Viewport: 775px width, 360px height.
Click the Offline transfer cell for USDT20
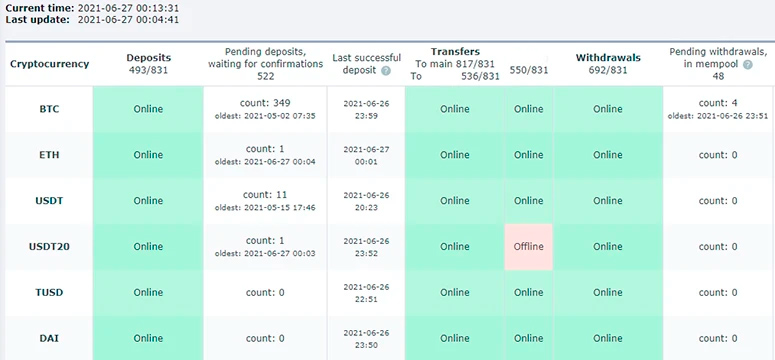coord(528,246)
